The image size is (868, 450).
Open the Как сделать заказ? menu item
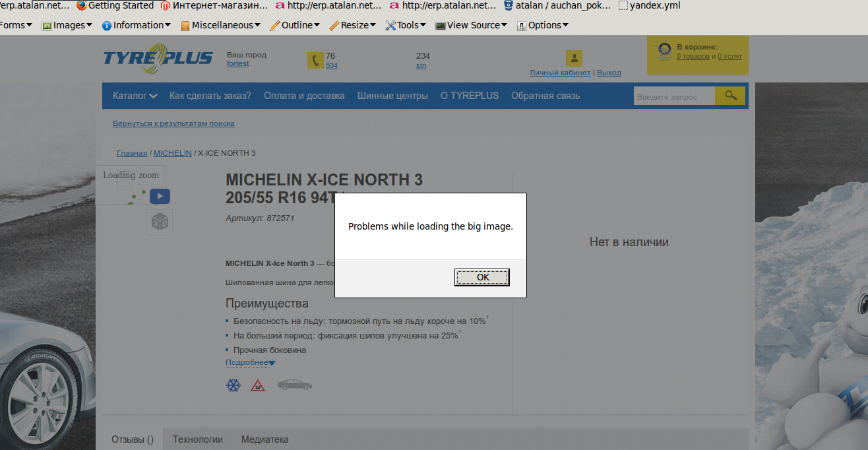(210, 96)
